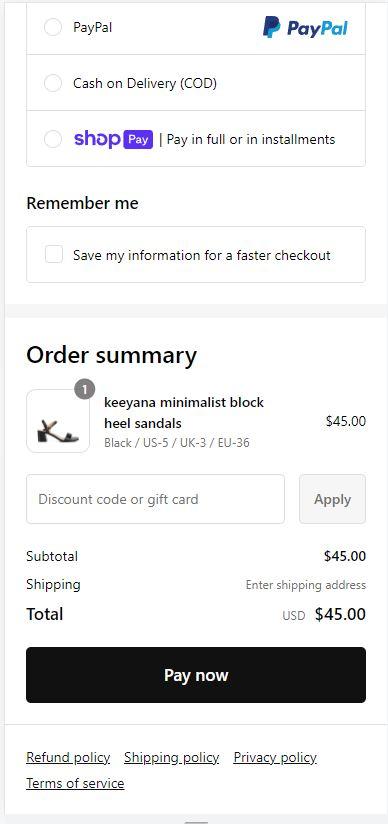Open the Privacy policy link
Image resolution: width=388 pixels, height=824 pixels.
275,757
